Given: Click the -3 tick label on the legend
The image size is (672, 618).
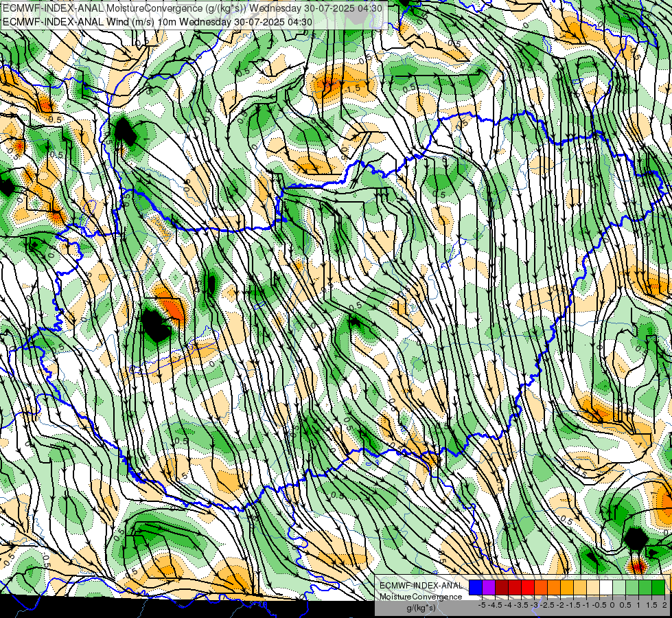Looking at the screenshot, I should point(535,605).
